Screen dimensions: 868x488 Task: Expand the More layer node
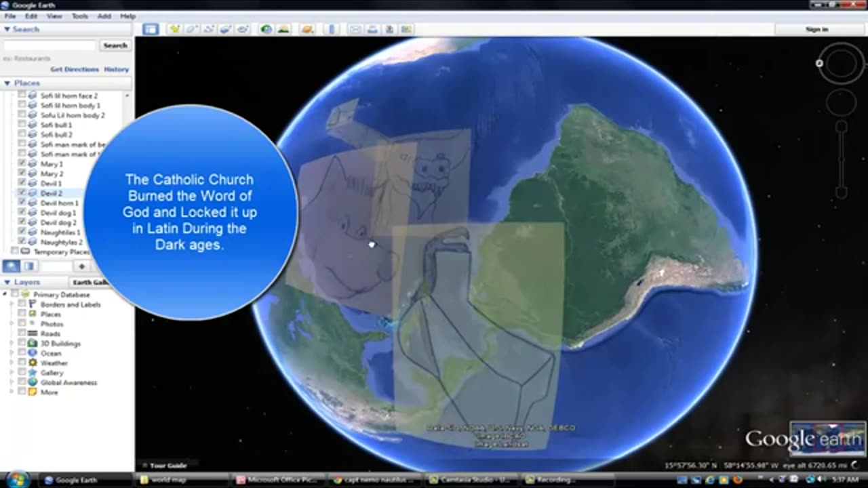[12, 392]
